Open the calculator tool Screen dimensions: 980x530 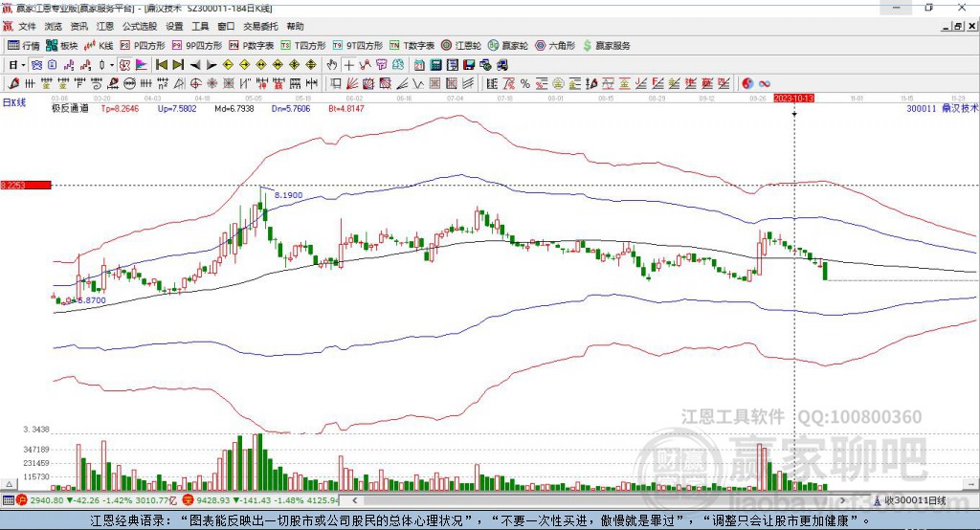(x=436, y=64)
